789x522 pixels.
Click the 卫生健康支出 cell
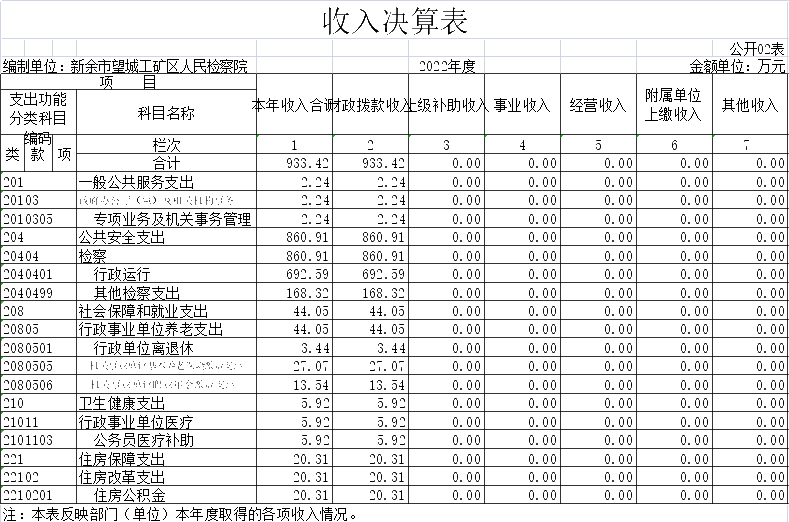coord(166,403)
